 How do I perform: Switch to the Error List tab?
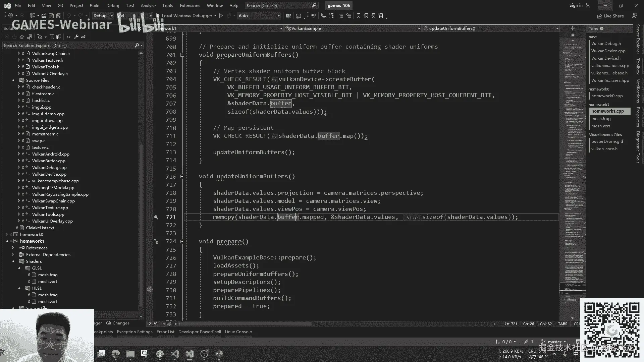pos(165,331)
